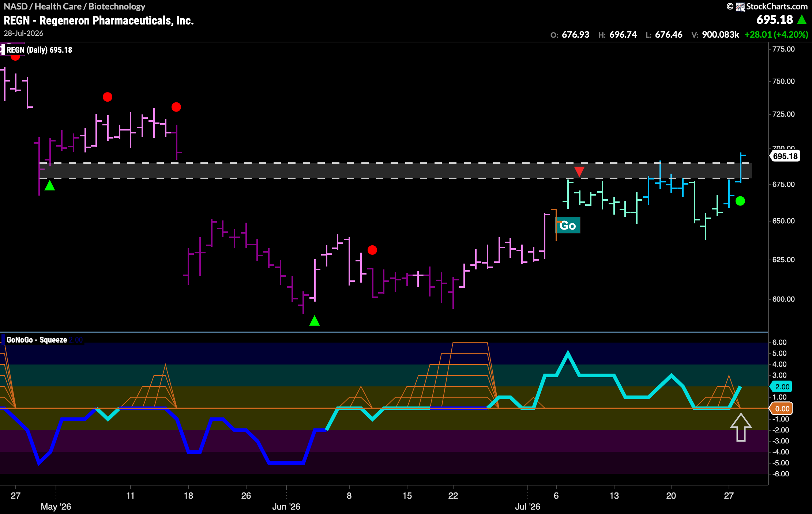Click the NASD / Health Care / Biotechnology text

[74, 6]
